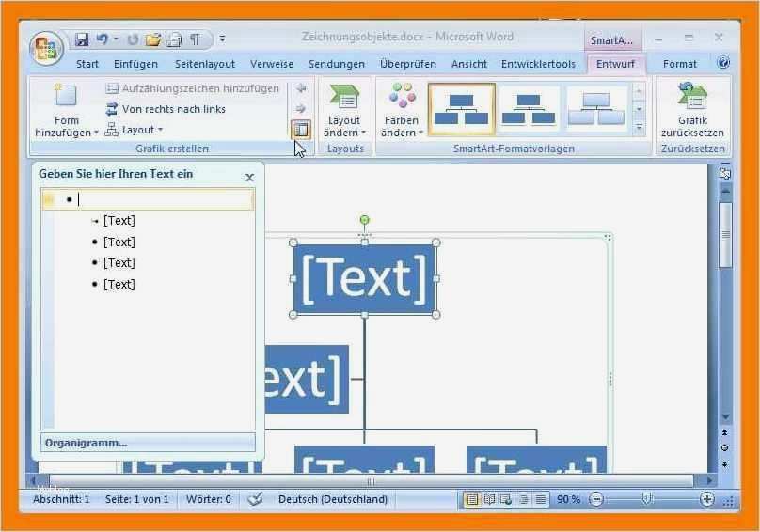Close the SmartArt text pane

(x=249, y=178)
